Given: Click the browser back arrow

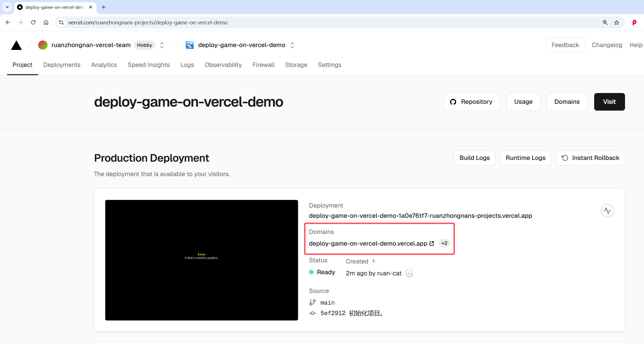Looking at the screenshot, I should click(8, 22).
